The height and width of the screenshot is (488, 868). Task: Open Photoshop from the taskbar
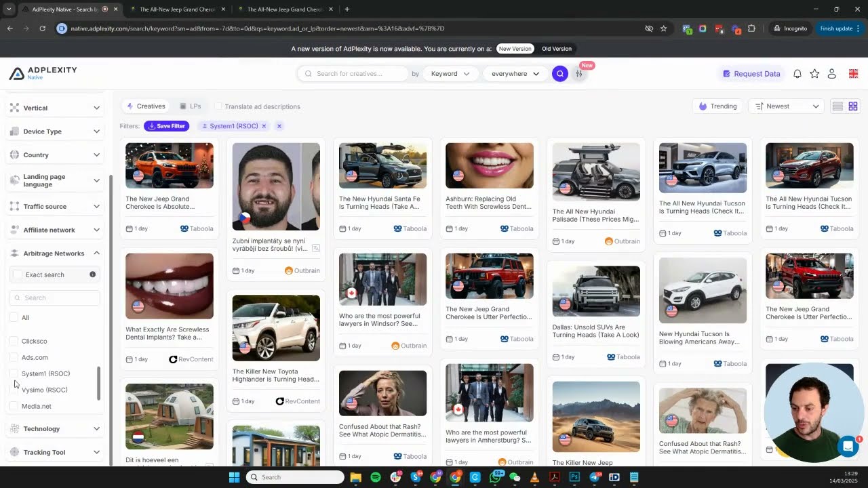click(x=574, y=477)
